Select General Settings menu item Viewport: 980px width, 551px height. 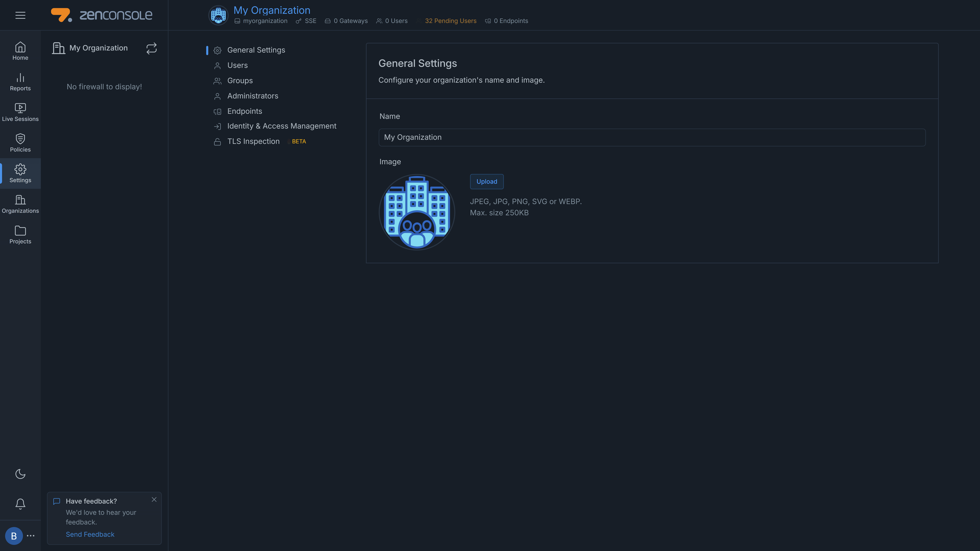256,50
